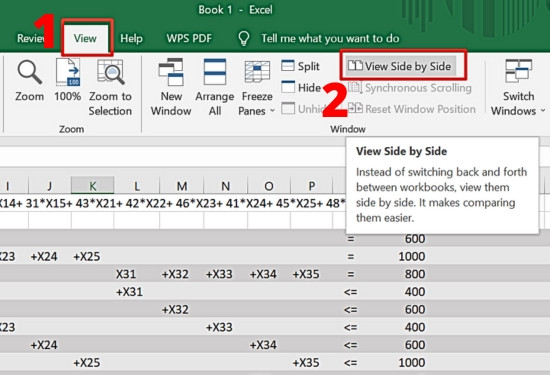Click the cell with value 800
Screen dimensions: 550x375
point(415,274)
